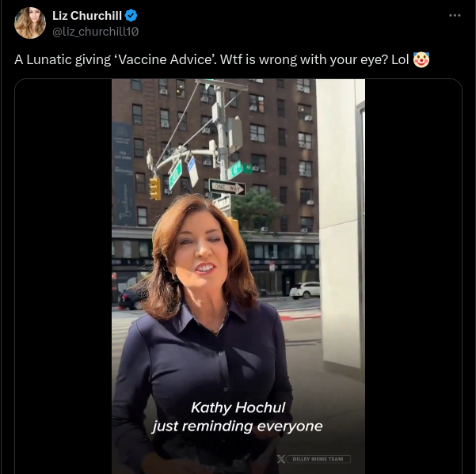Click the X logo watermark in video
476x474 pixels.
pos(281,459)
